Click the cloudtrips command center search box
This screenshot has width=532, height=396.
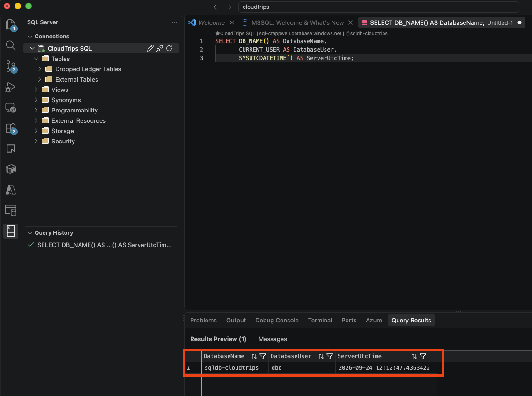pyautogui.click(x=379, y=7)
